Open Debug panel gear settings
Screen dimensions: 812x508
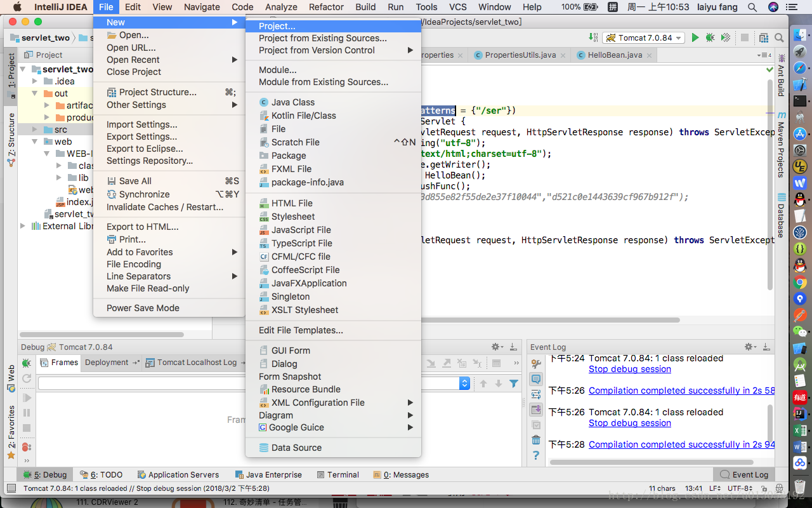pos(497,347)
